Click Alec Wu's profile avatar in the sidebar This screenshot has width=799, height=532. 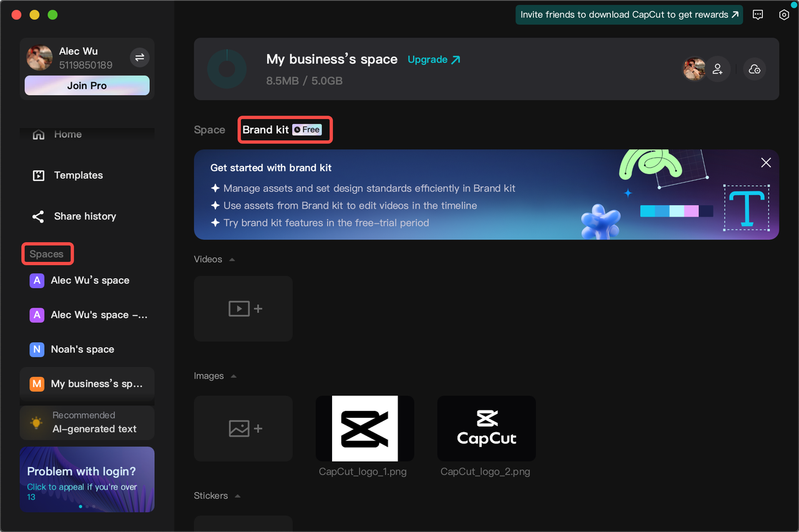(39, 57)
